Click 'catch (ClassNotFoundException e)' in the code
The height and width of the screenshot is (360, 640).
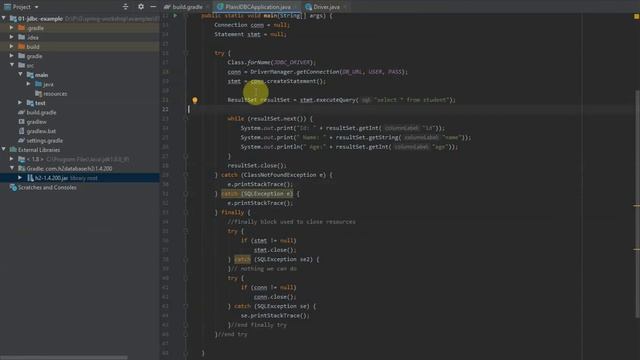(x=273, y=175)
